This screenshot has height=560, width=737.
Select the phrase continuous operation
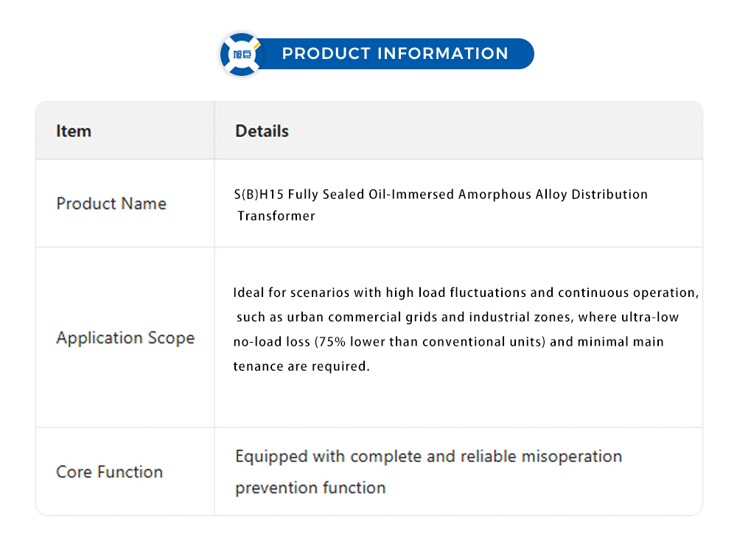(x=627, y=293)
